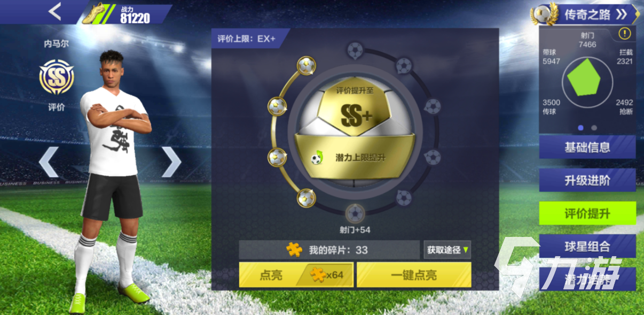Tap the puzzle piece fragment icon
Screen dimensions: 644x315
[x=294, y=250]
